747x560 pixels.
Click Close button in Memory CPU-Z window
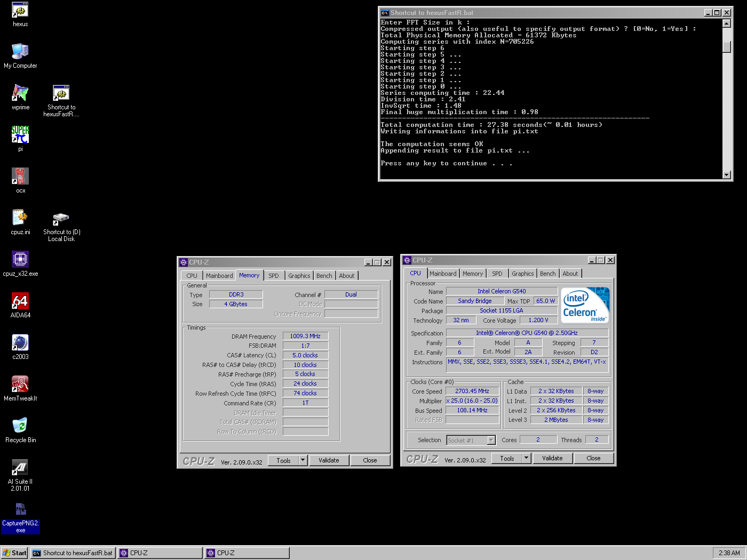point(370,460)
